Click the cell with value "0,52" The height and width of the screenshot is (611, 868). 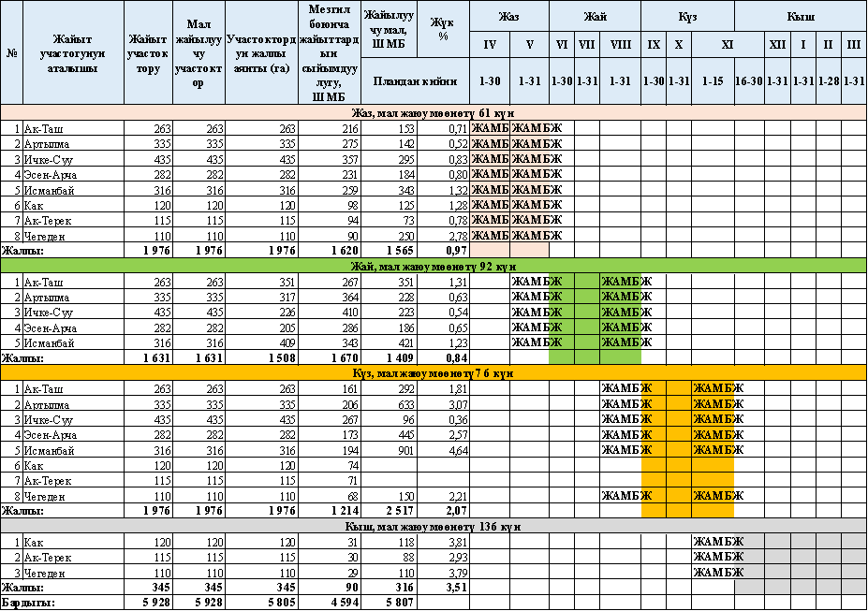(x=443, y=144)
